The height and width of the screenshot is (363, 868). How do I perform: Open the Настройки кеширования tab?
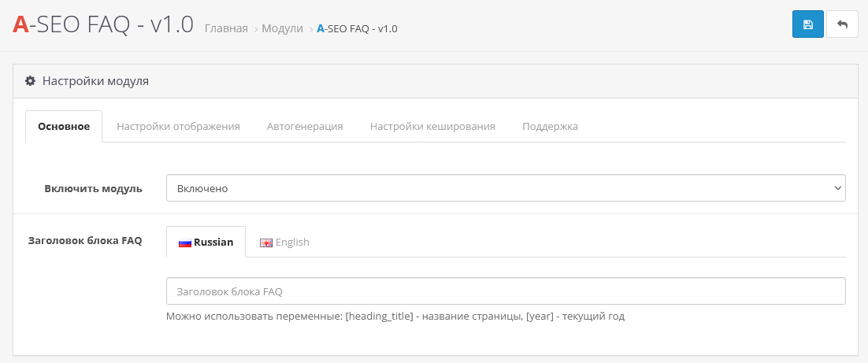click(432, 126)
